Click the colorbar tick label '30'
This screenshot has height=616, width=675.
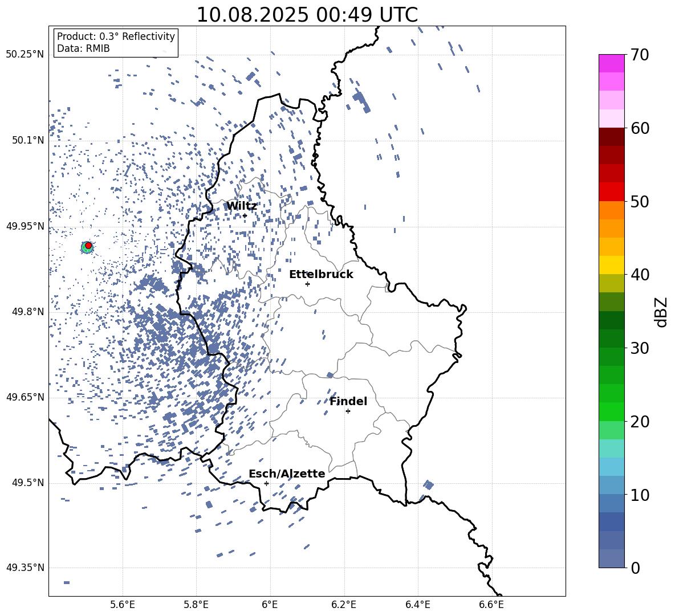point(640,348)
